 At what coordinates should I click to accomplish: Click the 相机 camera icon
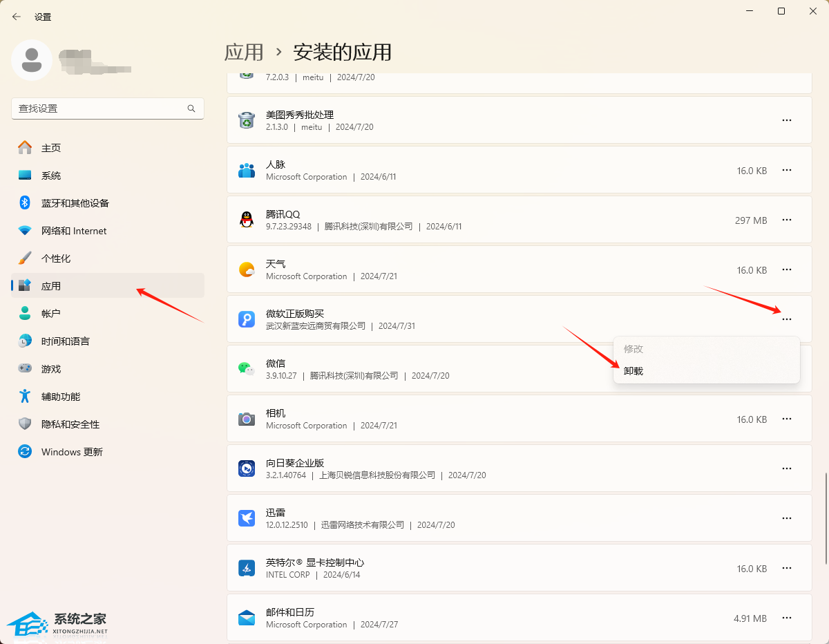point(247,419)
